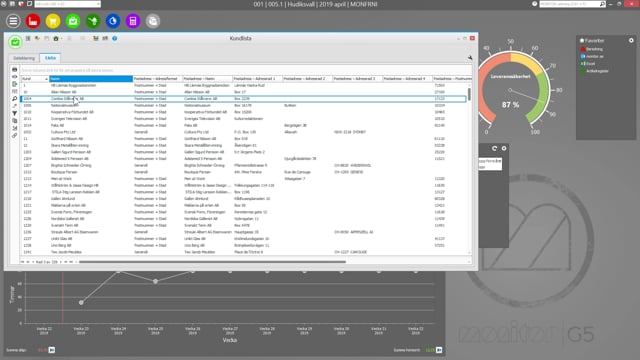The height and width of the screenshot is (360, 640).
Task: Open the hamburger main menu
Action: pos(13,21)
